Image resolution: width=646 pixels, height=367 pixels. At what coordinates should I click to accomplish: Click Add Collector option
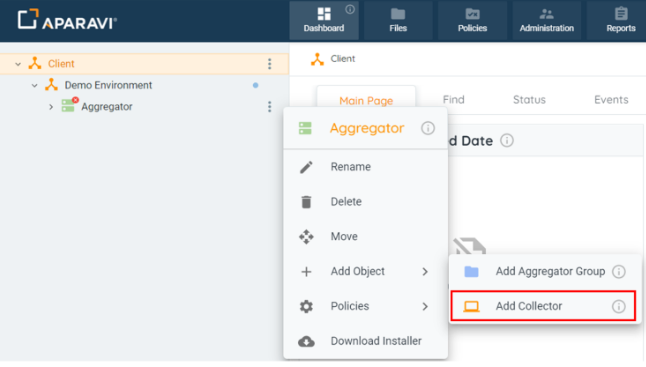tap(543, 306)
